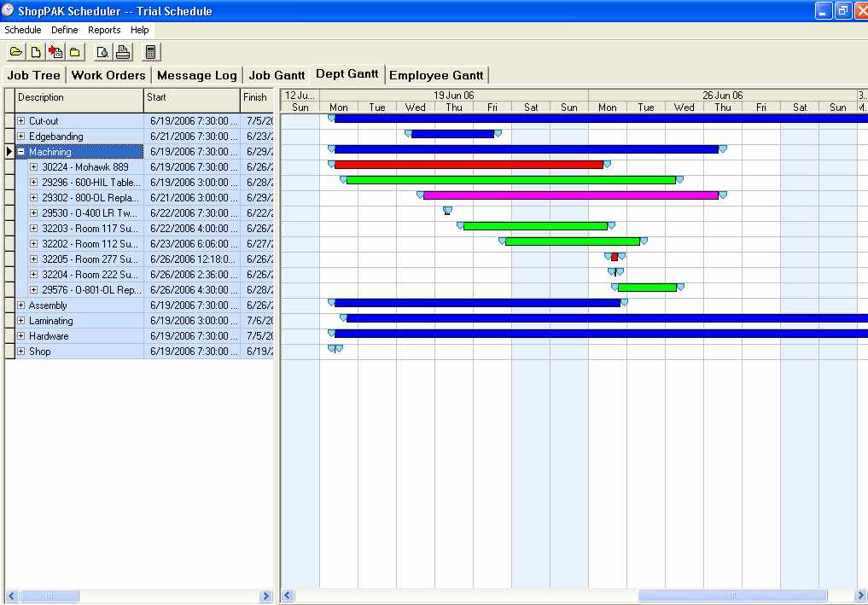868x605 pixels.
Task: Click the Description column header
Action: point(79,100)
